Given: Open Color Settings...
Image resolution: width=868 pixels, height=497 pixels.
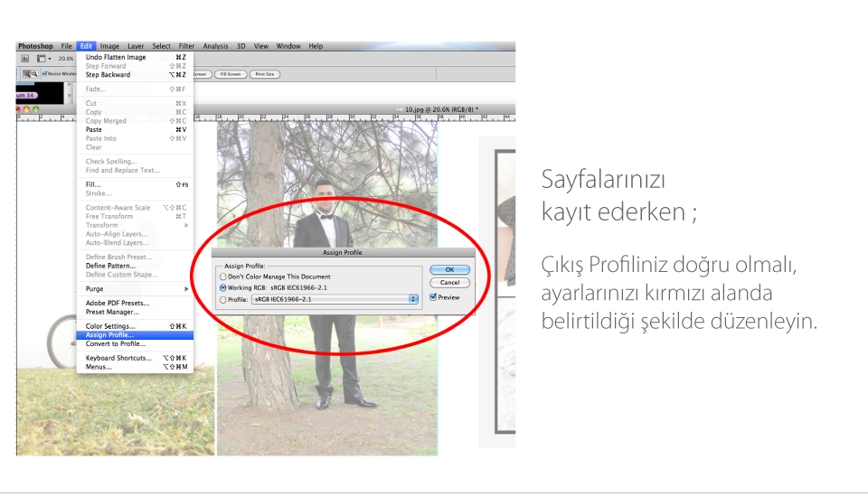Looking at the screenshot, I should 135,326.
